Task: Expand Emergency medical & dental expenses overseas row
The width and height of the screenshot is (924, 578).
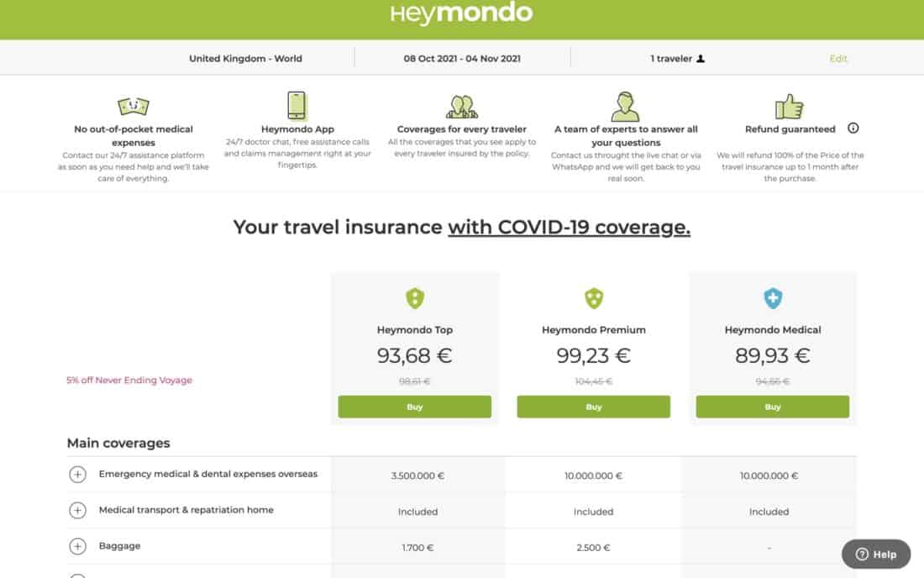Action: click(x=77, y=475)
